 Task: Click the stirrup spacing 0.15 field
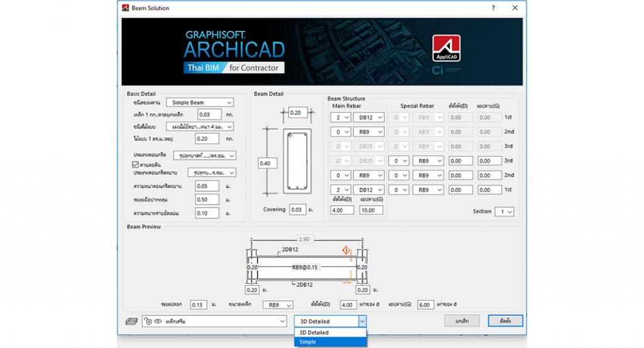[x=199, y=305]
